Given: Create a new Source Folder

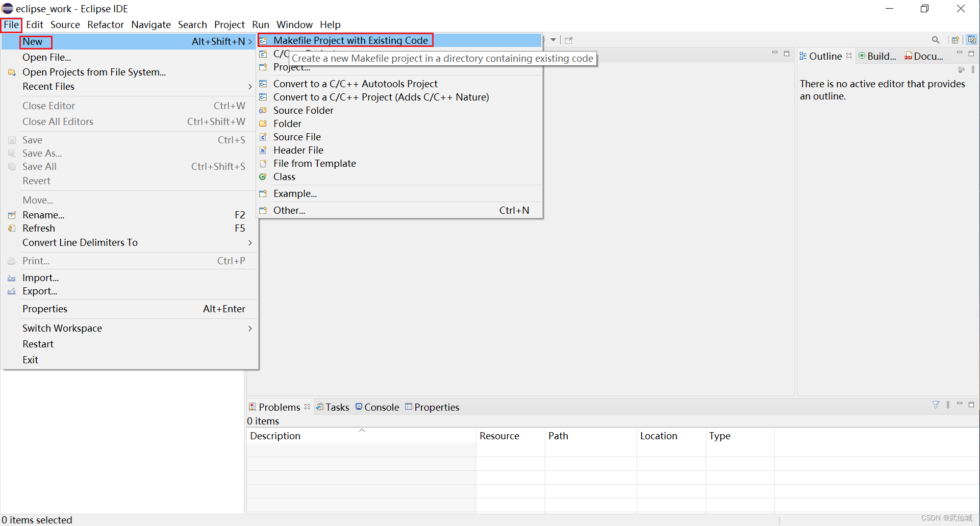Looking at the screenshot, I should click(x=399, y=110).
